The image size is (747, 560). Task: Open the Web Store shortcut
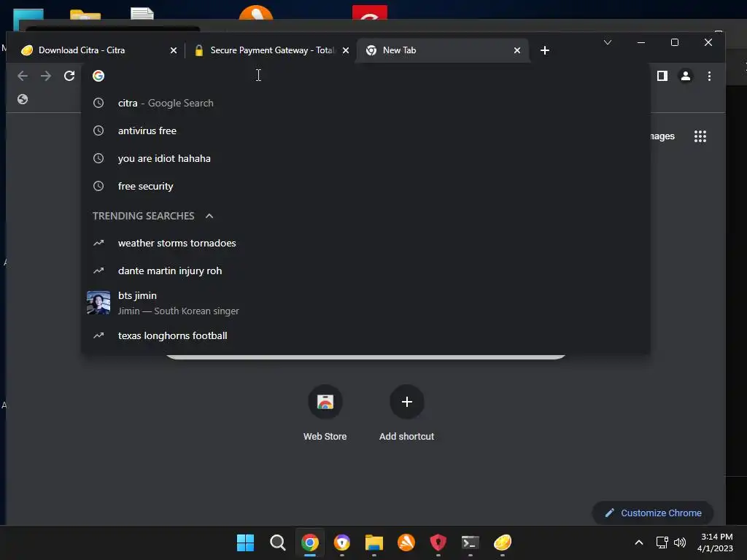click(x=325, y=413)
